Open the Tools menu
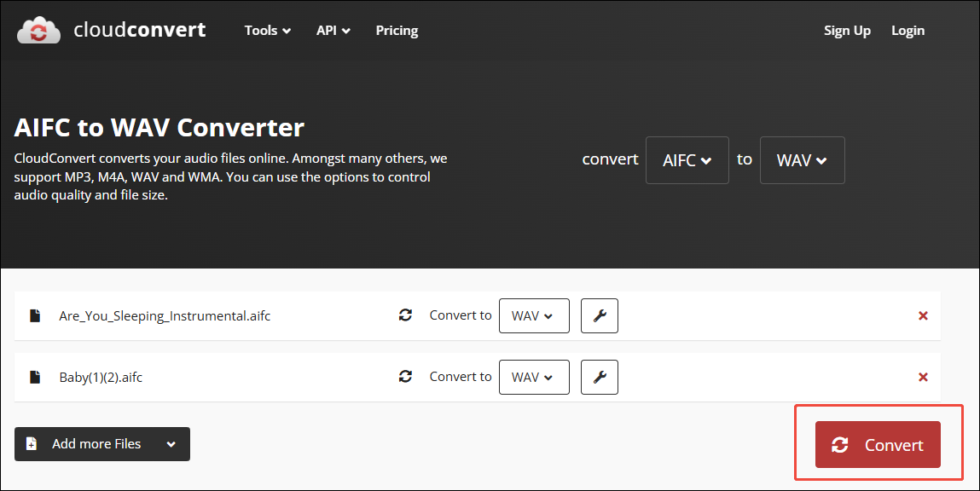Viewport: 980px width, 491px height. click(268, 30)
